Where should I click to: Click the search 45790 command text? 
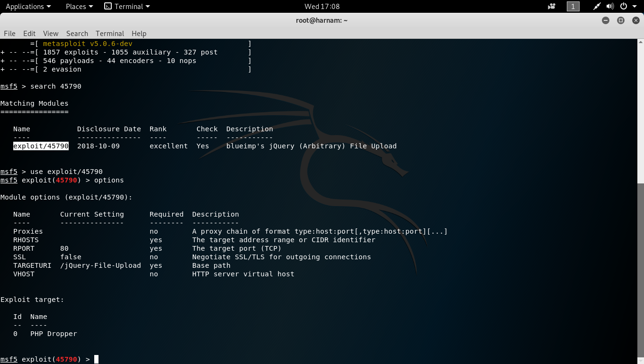click(x=56, y=86)
